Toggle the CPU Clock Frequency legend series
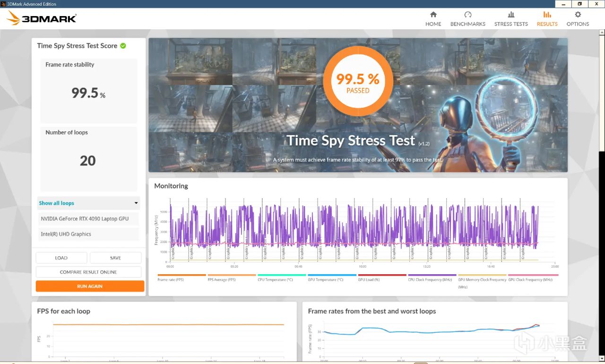The image size is (605, 364). click(432, 278)
